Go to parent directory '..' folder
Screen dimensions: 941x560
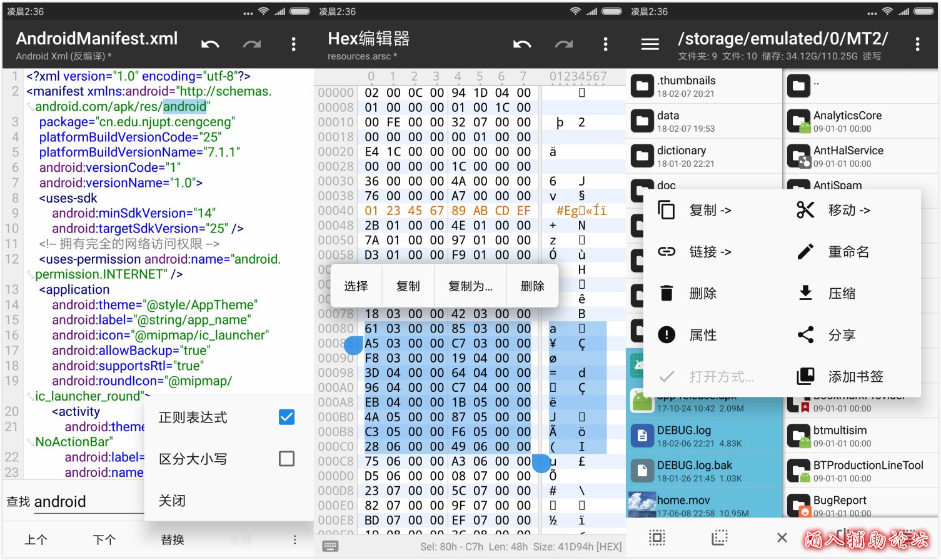861,86
